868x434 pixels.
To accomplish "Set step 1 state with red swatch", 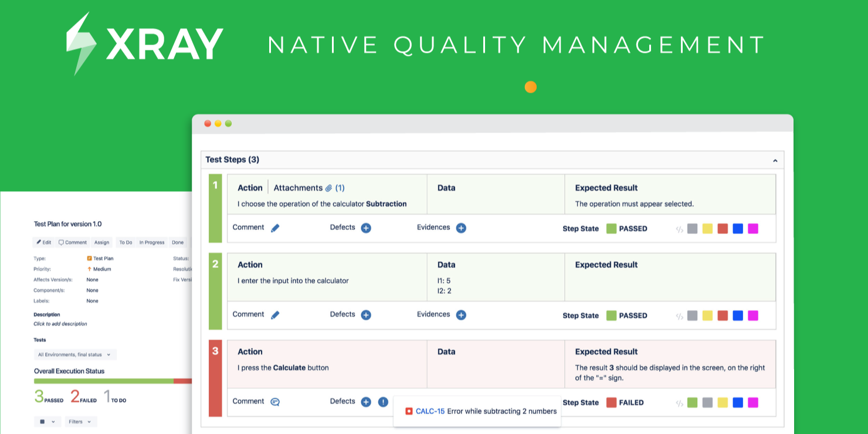I will tap(723, 229).
